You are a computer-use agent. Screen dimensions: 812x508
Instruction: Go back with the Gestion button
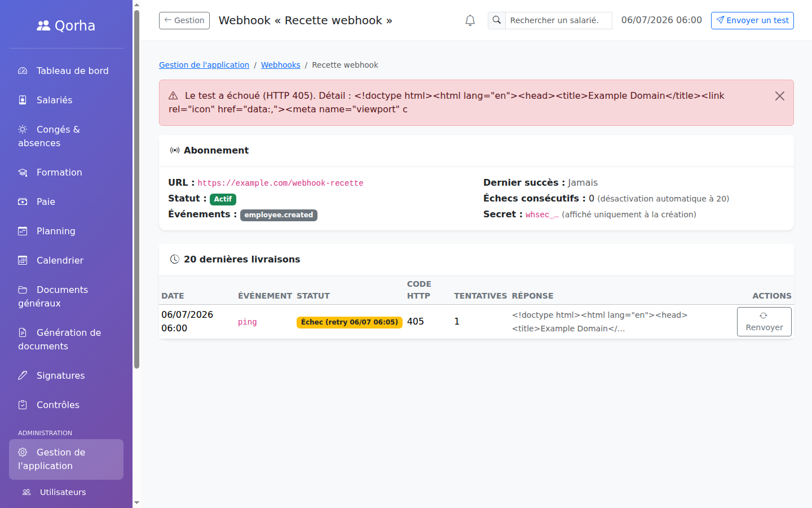click(x=184, y=20)
